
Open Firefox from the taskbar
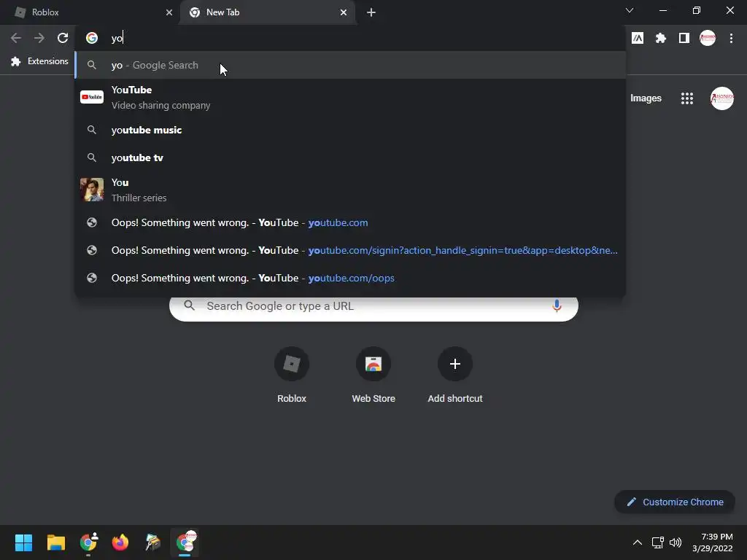[x=120, y=542]
